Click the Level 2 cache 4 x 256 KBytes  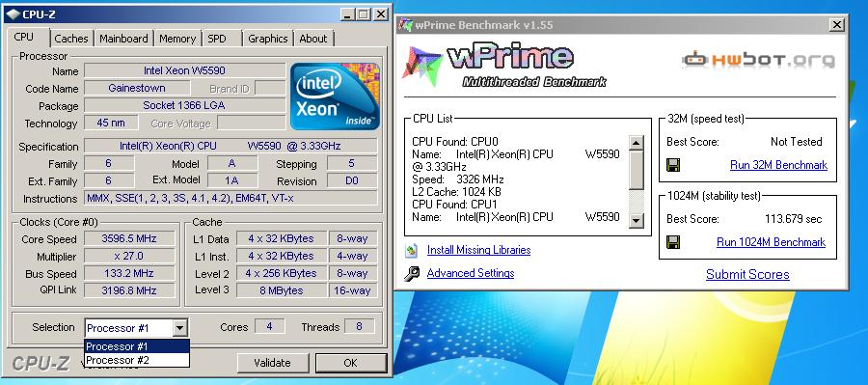point(281,273)
